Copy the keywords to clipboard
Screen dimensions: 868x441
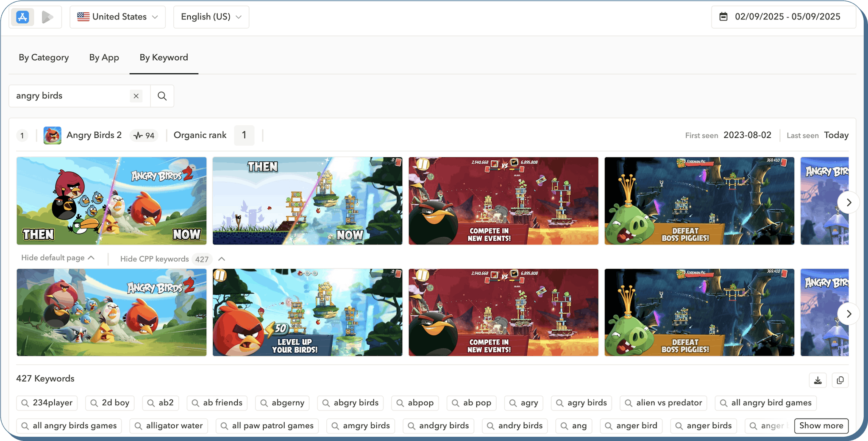click(x=840, y=380)
